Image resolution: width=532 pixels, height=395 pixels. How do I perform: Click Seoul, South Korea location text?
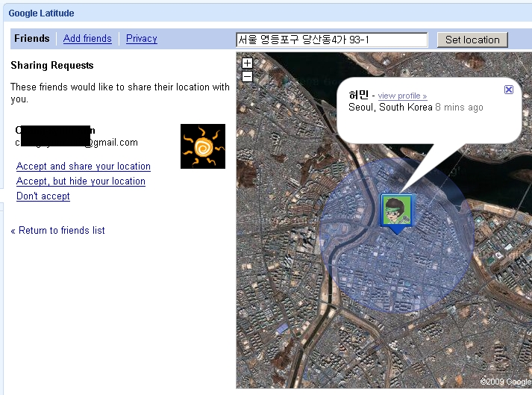tap(390, 108)
